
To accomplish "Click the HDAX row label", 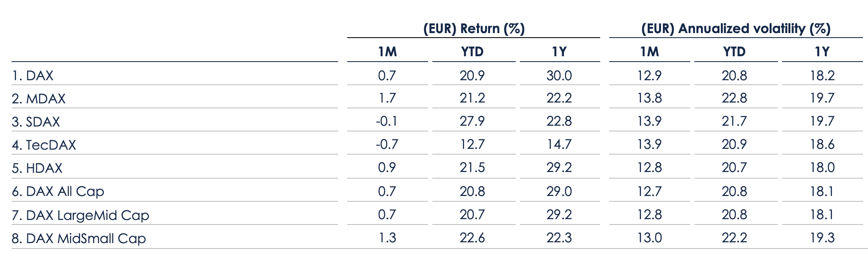I will click(37, 168).
